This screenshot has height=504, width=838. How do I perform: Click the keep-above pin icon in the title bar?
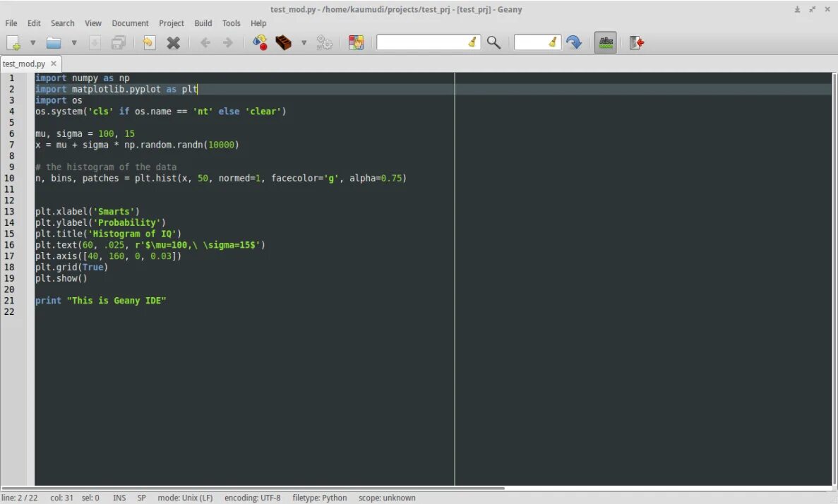click(797, 10)
